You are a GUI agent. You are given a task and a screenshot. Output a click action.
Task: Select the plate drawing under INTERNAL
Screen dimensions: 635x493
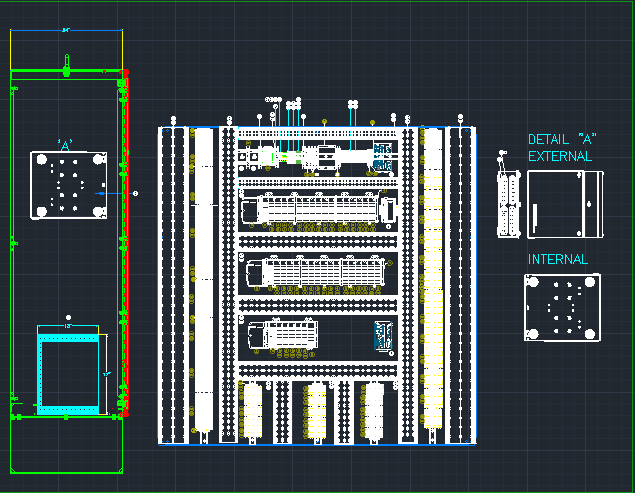[562, 308]
